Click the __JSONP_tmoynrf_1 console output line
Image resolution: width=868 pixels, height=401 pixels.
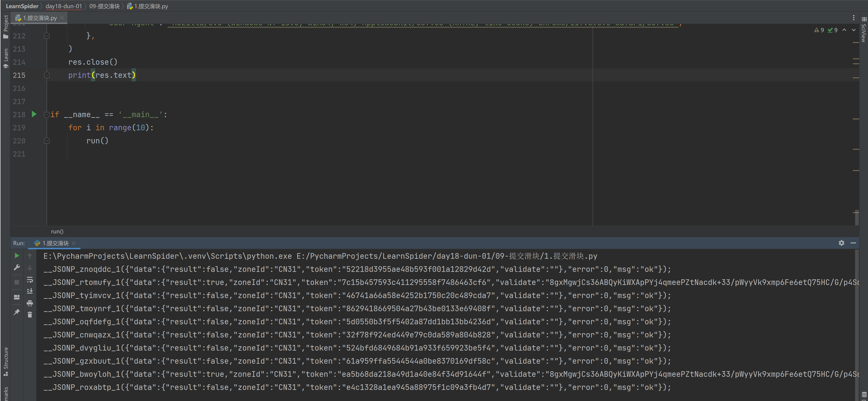click(357, 308)
